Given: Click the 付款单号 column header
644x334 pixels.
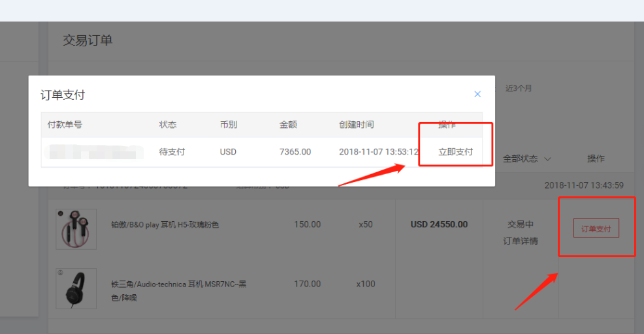Looking at the screenshot, I should [x=65, y=125].
